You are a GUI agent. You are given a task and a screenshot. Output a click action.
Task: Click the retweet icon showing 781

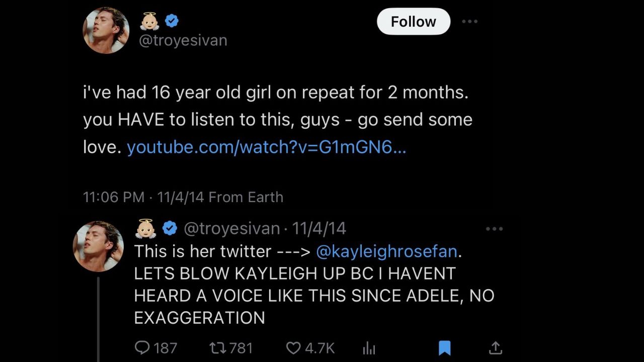[x=216, y=347]
